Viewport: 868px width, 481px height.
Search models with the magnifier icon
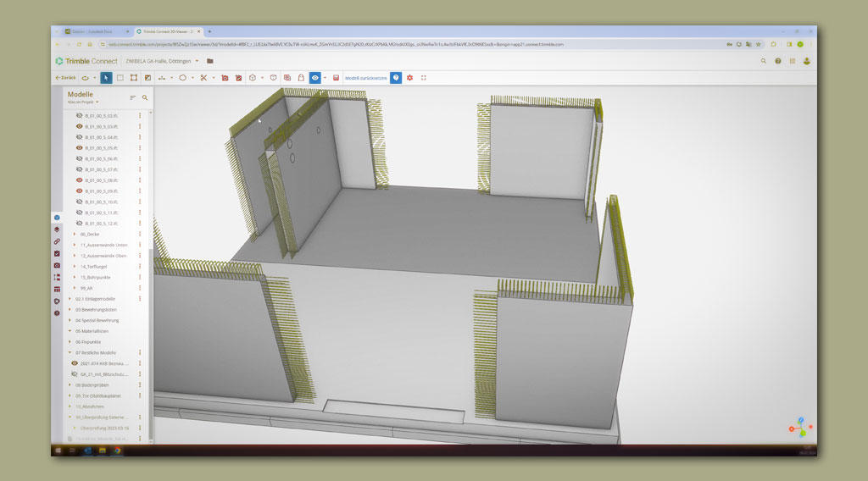point(145,97)
